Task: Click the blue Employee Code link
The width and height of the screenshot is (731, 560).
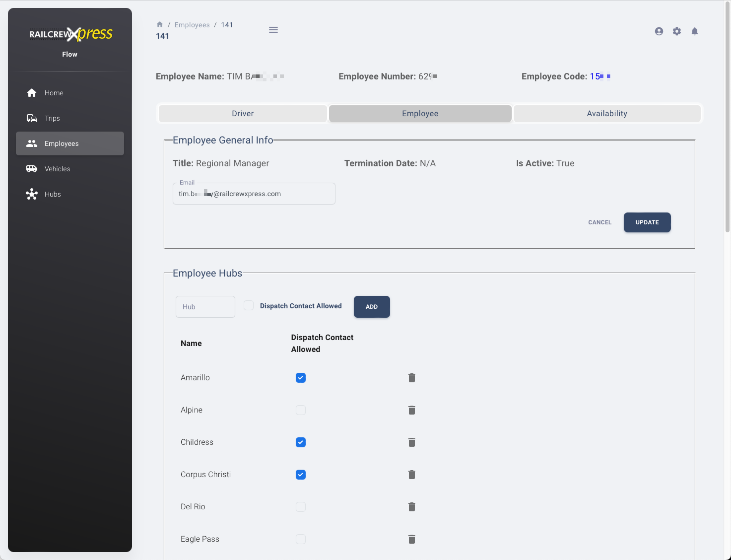Action: 600,76
